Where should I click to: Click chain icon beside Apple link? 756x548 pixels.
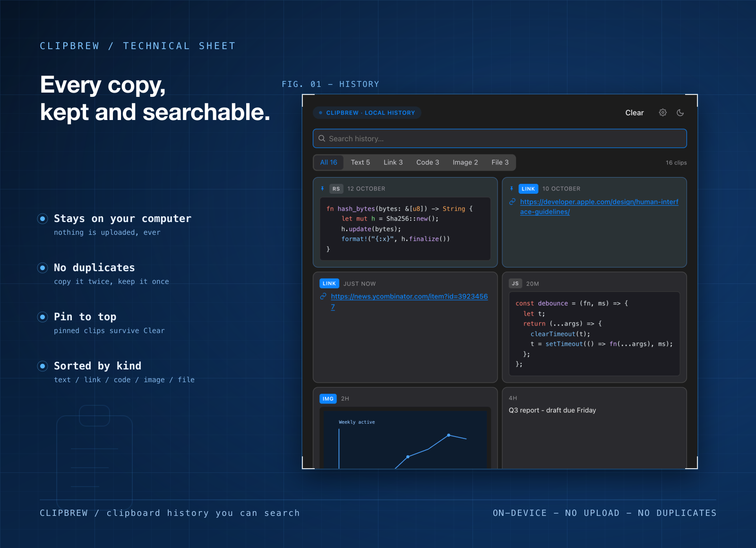click(x=512, y=202)
